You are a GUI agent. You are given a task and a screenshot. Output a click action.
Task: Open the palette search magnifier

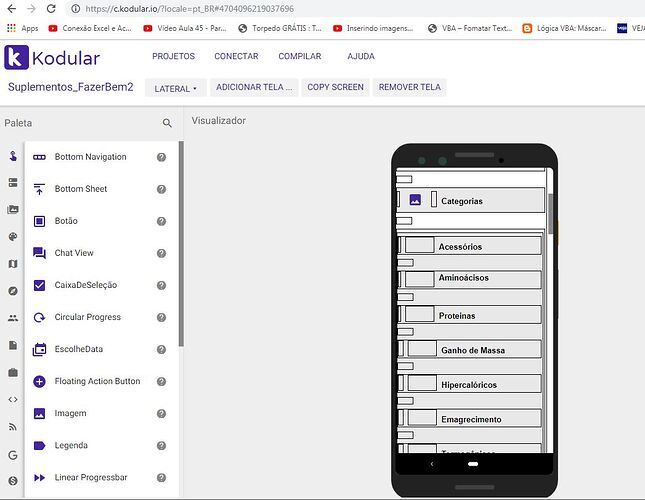(167, 123)
